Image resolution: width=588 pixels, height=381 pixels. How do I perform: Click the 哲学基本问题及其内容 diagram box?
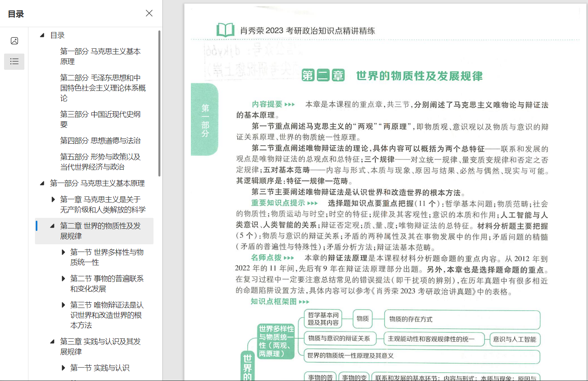323,319
